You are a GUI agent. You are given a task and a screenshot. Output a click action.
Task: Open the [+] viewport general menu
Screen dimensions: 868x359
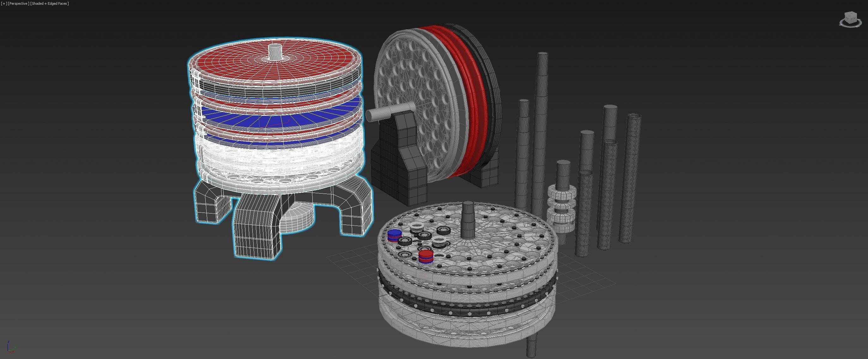click(4, 3)
